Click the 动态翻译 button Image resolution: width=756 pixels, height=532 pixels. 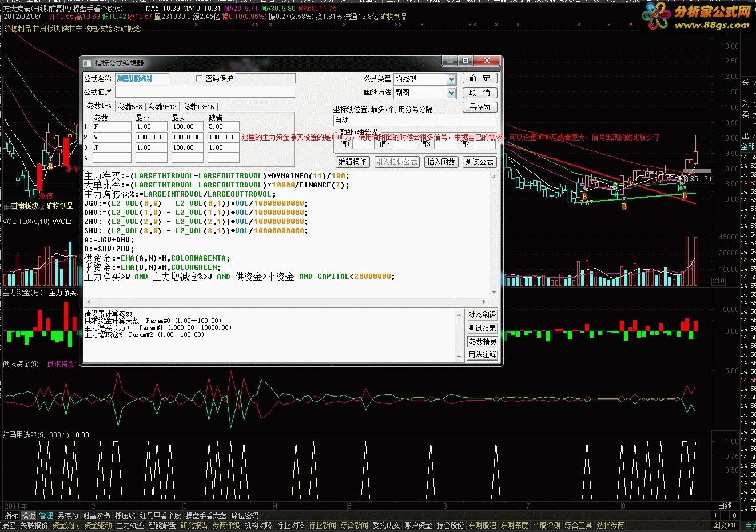[x=482, y=315]
